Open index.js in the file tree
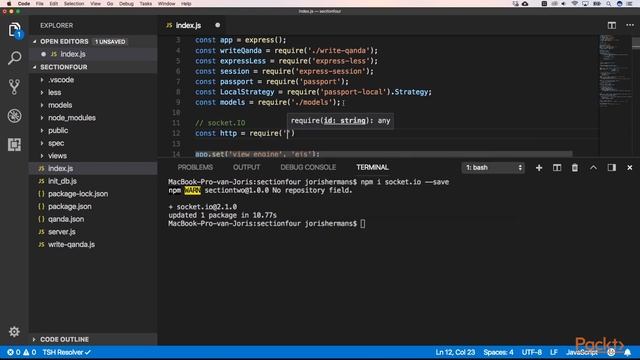 (x=93, y=168)
